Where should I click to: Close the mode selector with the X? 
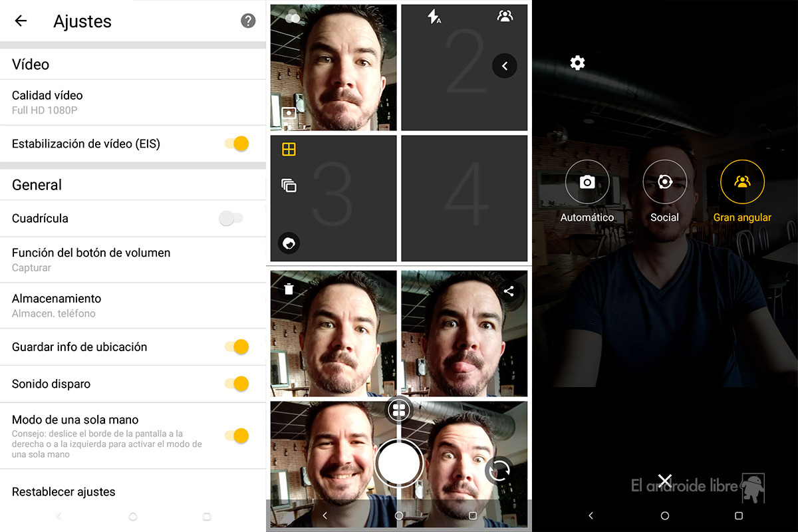[x=664, y=481]
